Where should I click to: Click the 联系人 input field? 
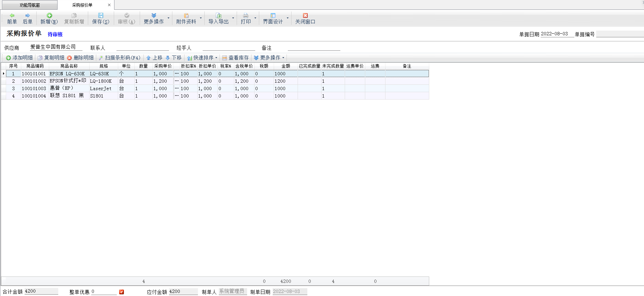click(x=142, y=48)
